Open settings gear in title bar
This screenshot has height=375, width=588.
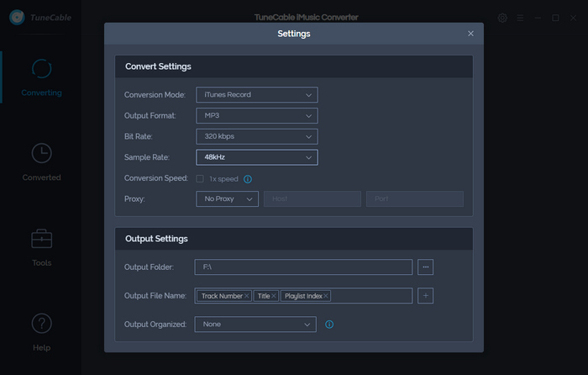(502, 18)
